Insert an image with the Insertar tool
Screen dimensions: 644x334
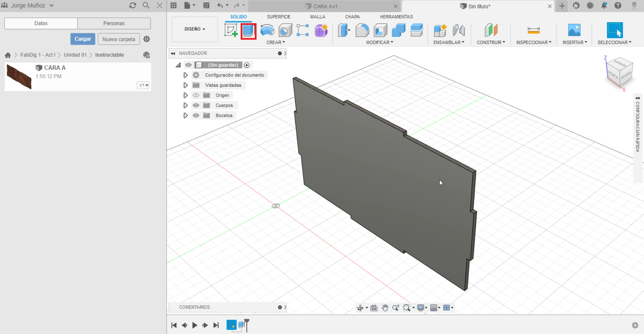click(575, 30)
